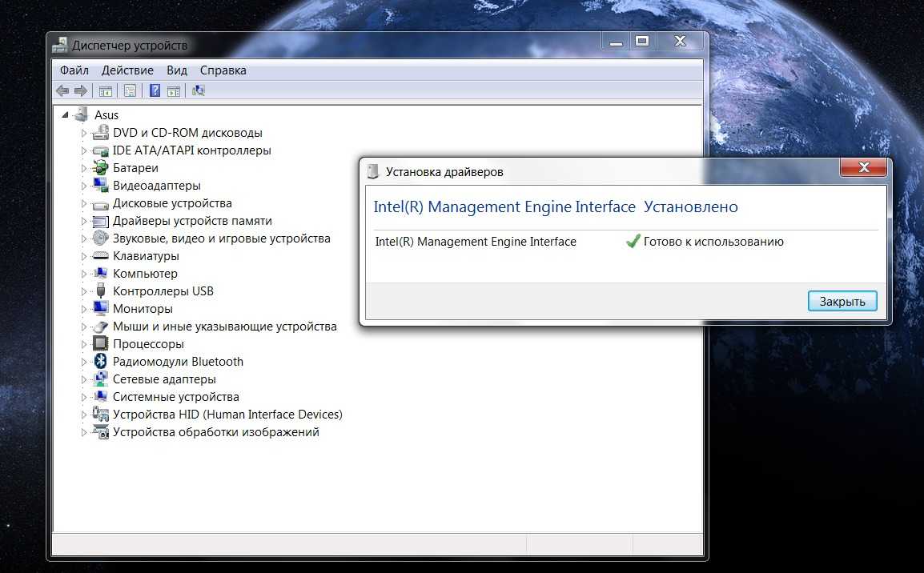Select the Радиомодули Bluetooth label
This screenshot has width=924, height=573.
[178, 362]
